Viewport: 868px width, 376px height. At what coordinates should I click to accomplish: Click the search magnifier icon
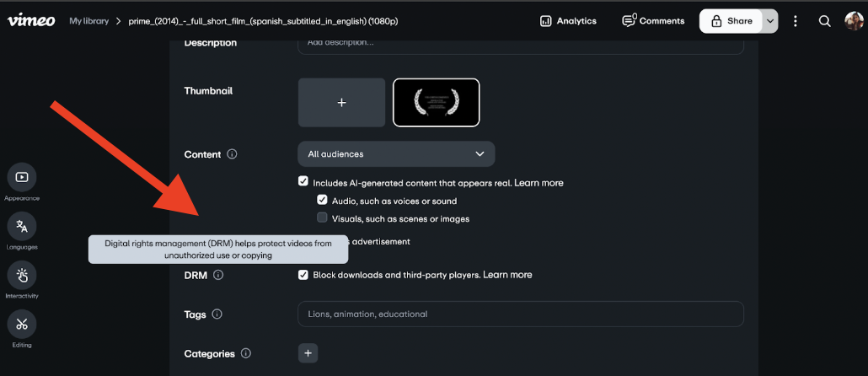824,21
